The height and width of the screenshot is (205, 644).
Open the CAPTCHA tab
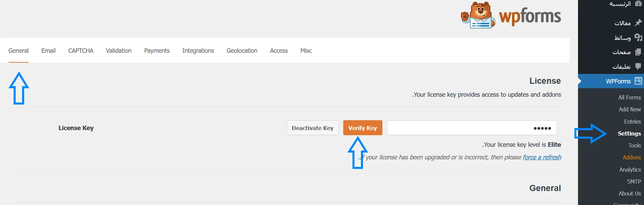coord(81,51)
